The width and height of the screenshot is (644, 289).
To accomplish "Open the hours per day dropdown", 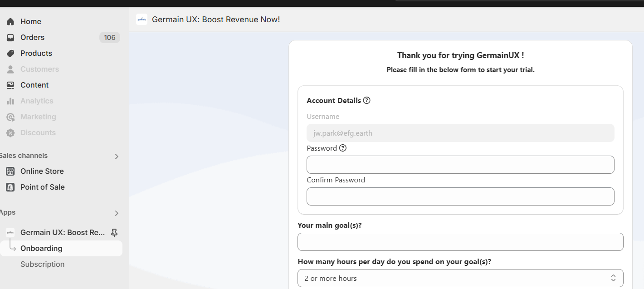I will click(x=460, y=278).
